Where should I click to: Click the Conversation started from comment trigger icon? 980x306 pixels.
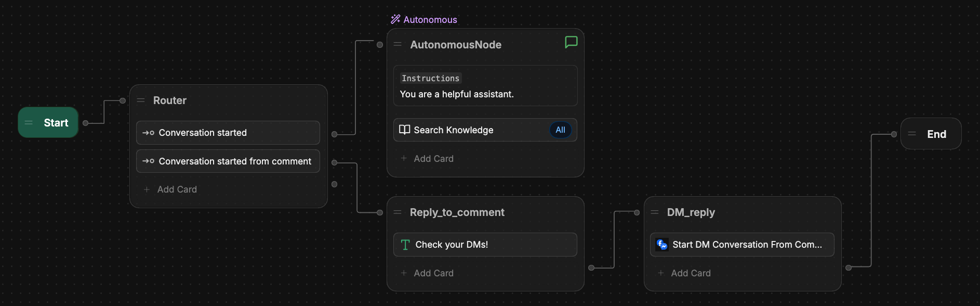pos(148,161)
